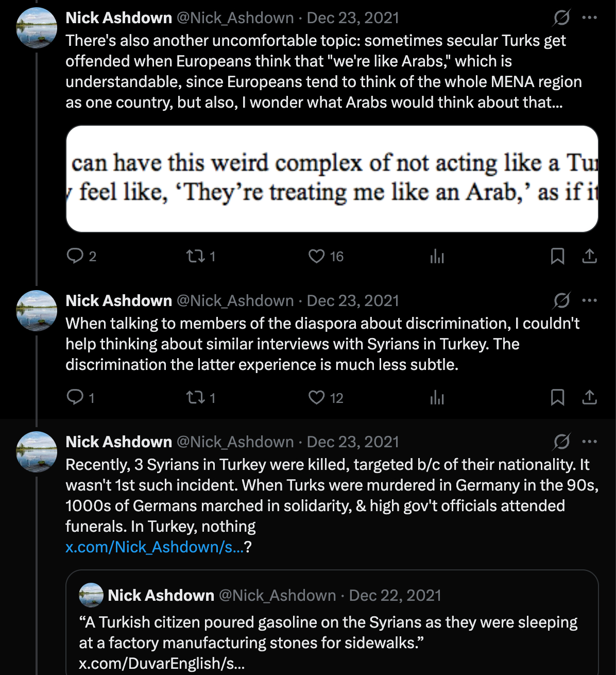Open Nick Ashdown's avatar on the first tweet
This screenshot has width=616, height=675.
37,28
